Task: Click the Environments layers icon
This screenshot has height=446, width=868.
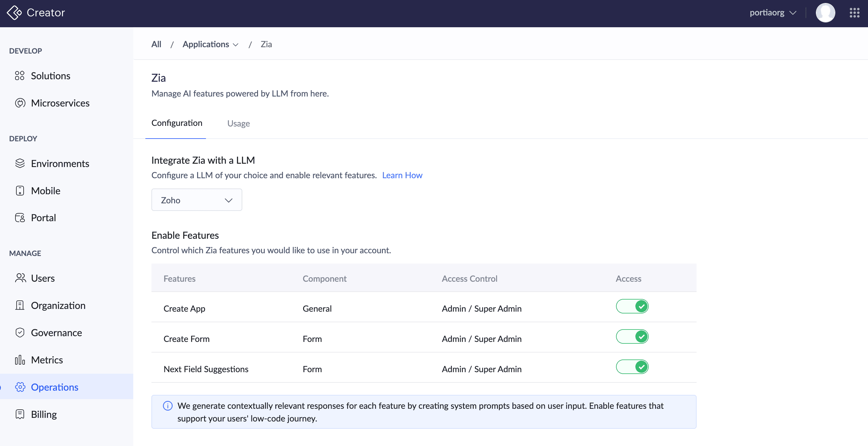Action: (20, 164)
